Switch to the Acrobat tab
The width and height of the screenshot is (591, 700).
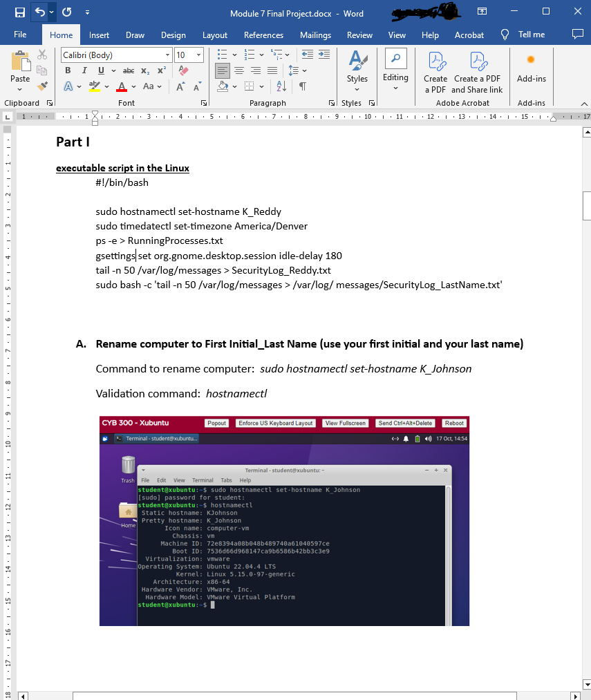(469, 35)
